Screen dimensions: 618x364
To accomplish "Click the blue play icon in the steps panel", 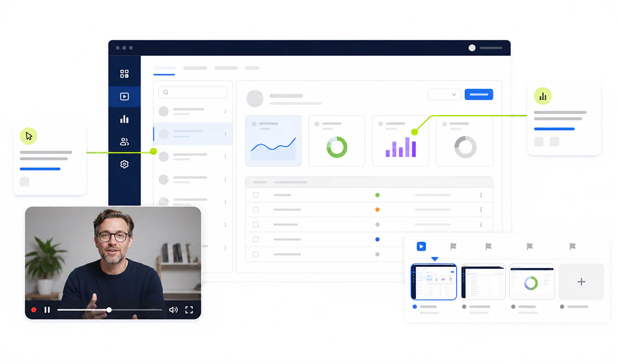I will click(x=421, y=246).
